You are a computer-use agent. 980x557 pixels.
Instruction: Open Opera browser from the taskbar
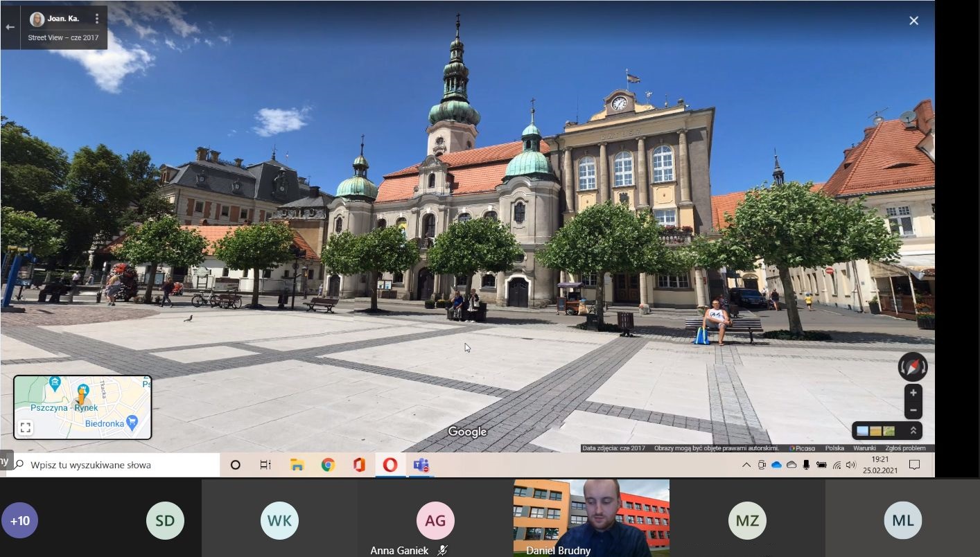point(390,465)
